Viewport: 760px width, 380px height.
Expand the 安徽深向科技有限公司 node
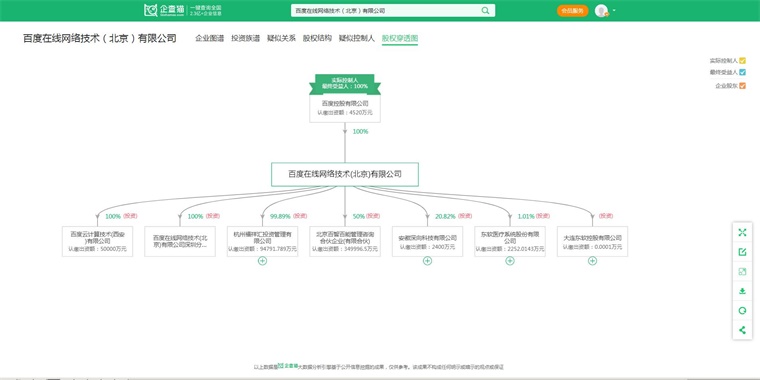click(427, 261)
